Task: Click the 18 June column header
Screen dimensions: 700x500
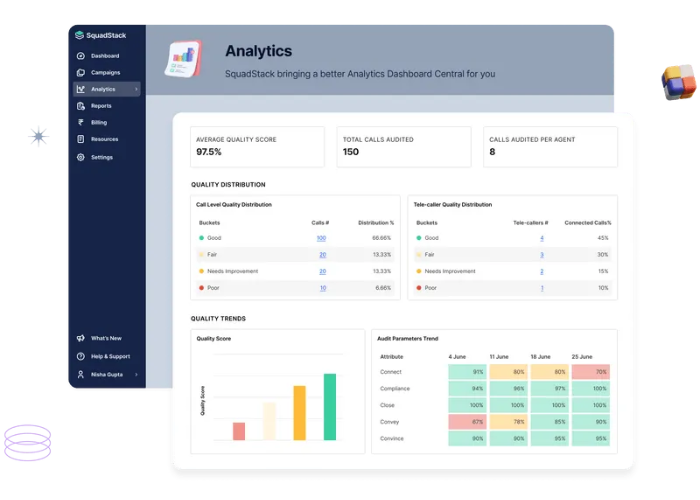Action: coord(540,357)
